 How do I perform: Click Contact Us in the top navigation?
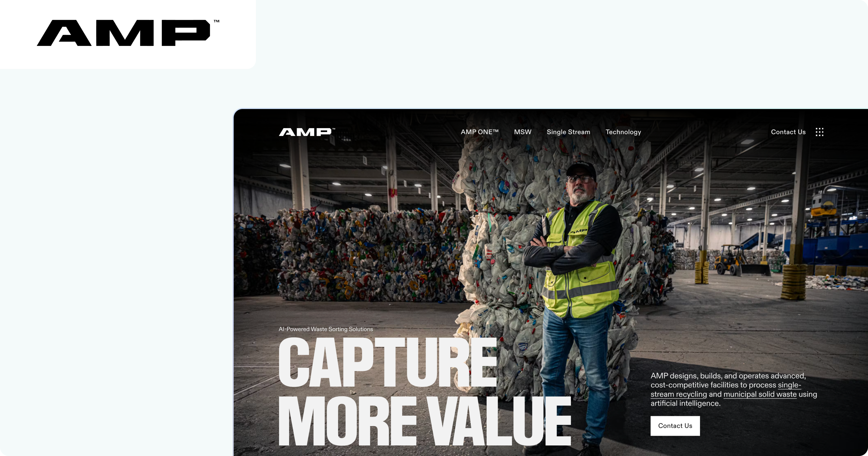point(788,132)
